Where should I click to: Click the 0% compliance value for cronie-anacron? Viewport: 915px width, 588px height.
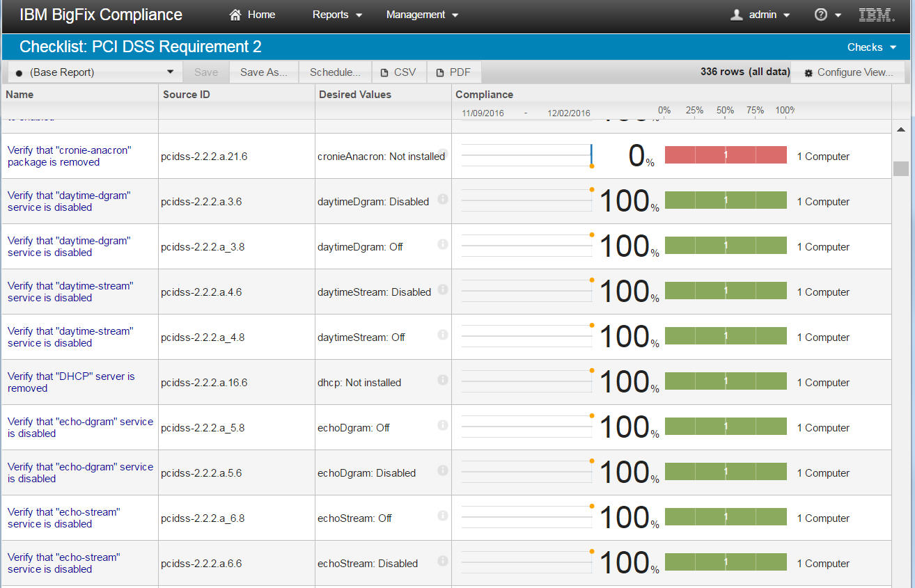tap(642, 157)
